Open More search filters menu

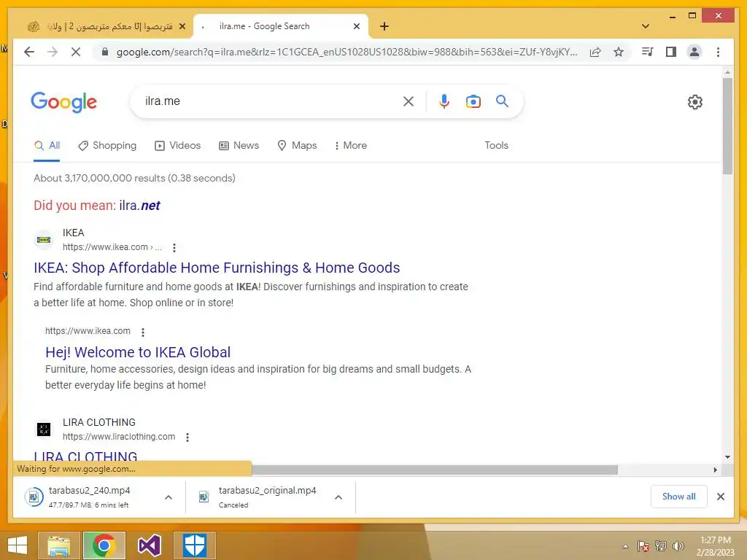[351, 146]
